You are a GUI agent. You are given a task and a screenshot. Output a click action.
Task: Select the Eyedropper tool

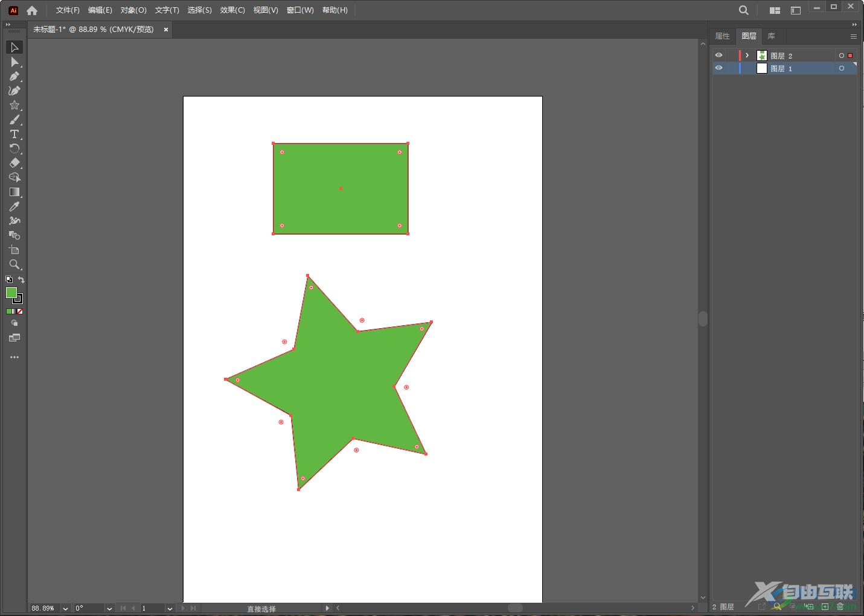tap(14, 206)
